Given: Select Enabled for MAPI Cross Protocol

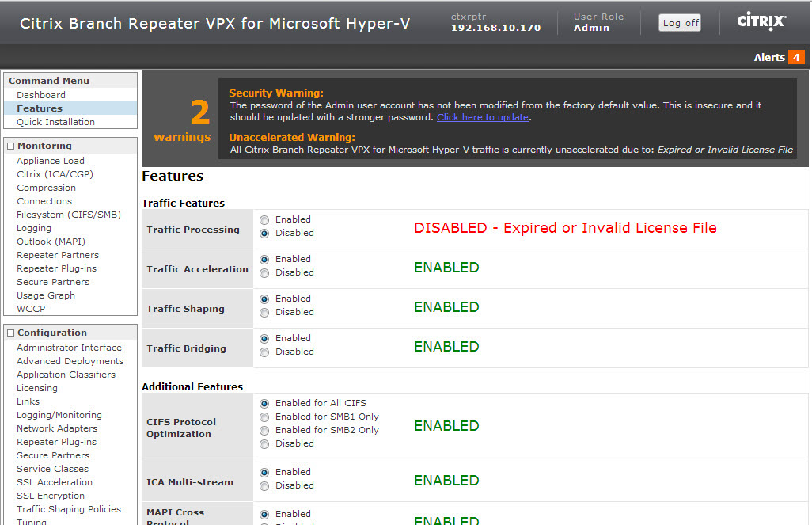Looking at the screenshot, I should pos(264,514).
